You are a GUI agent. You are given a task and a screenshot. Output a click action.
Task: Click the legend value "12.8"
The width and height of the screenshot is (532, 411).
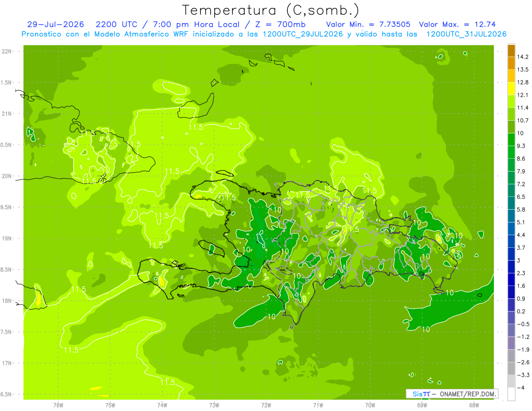523,82
